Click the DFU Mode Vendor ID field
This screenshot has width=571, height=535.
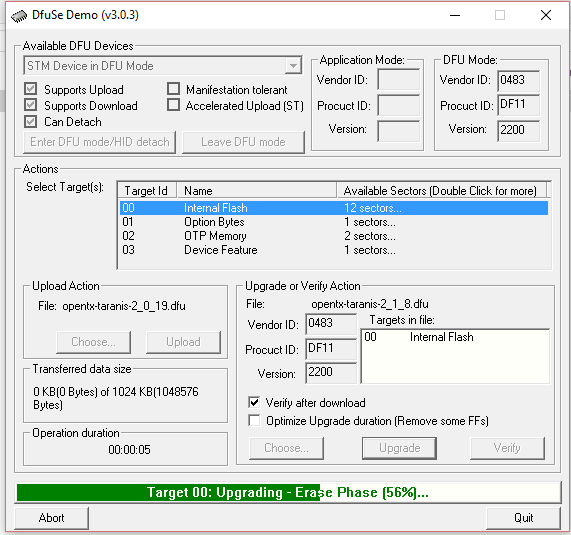[519, 80]
